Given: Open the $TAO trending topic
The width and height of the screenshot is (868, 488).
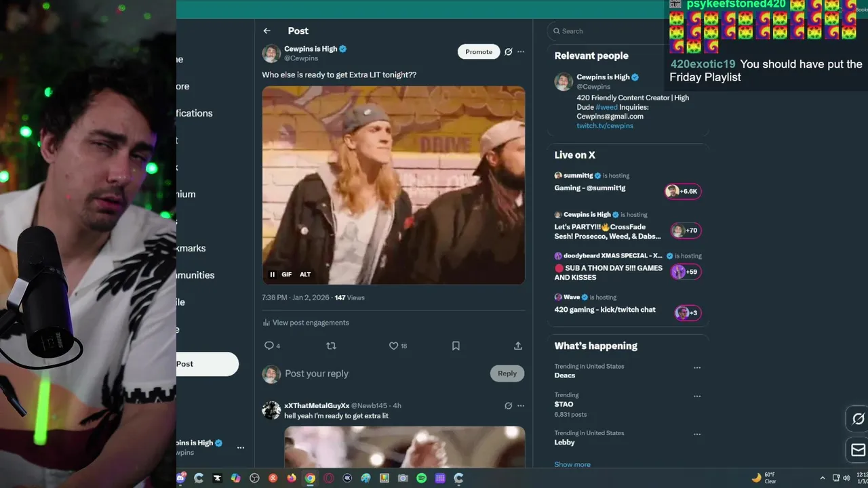Looking at the screenshot, I should pyautogui.click(x=564, y=404).
